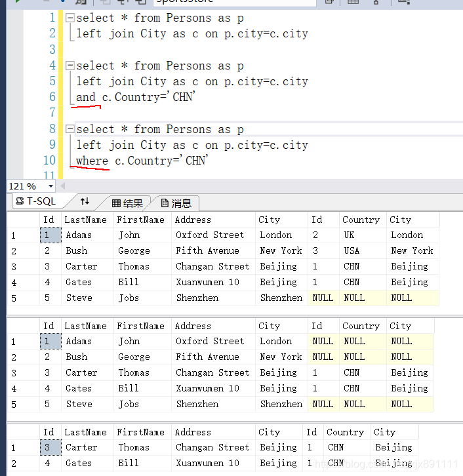Click 'Country' column header in third grid
The width and height of the screenshot is (463, 476).
347,432
